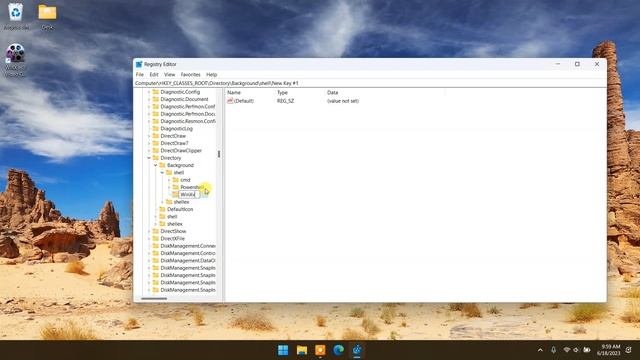Select the DiskManagement.DataObject key

[188, 260]
